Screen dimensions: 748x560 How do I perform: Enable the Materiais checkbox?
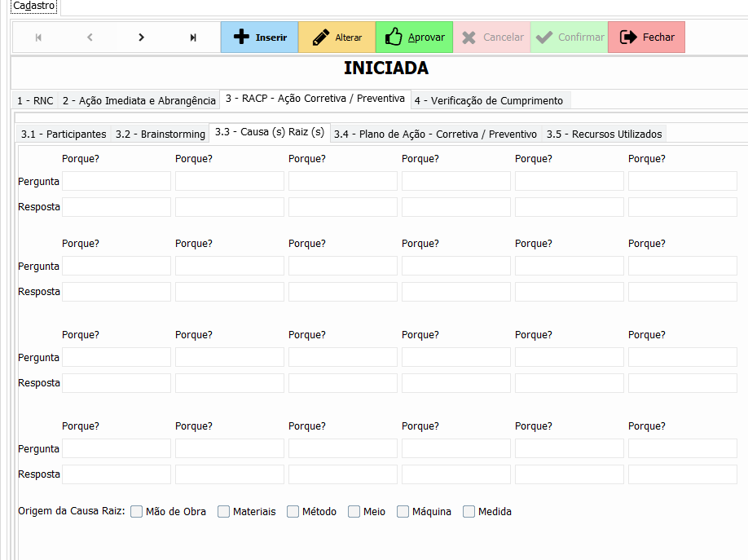[x=224, y=512]
